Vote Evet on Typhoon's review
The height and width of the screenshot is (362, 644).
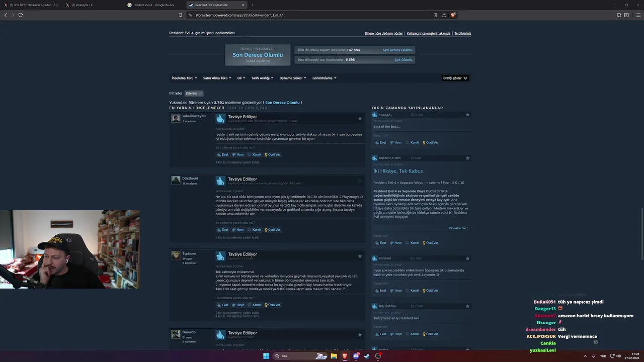222,305
